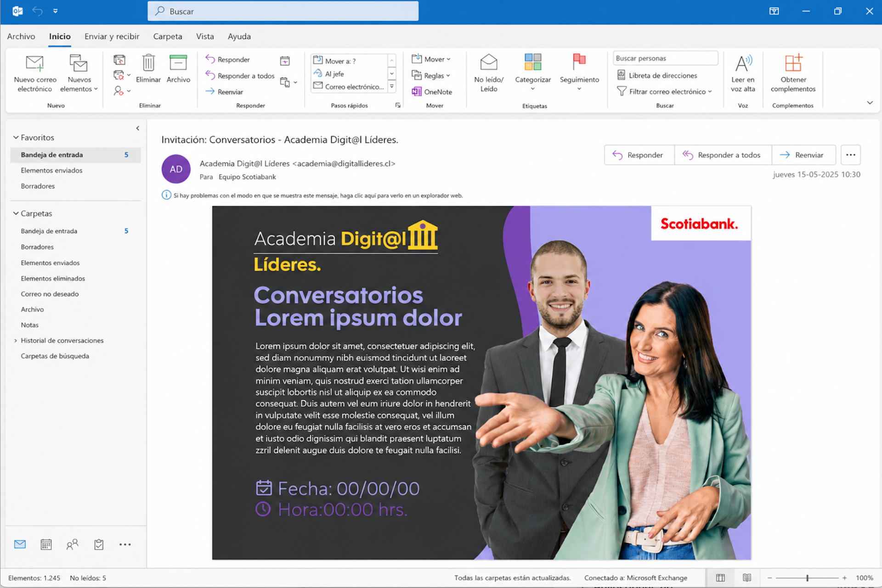Open Carpetas de búsqueda

point(55,356)
